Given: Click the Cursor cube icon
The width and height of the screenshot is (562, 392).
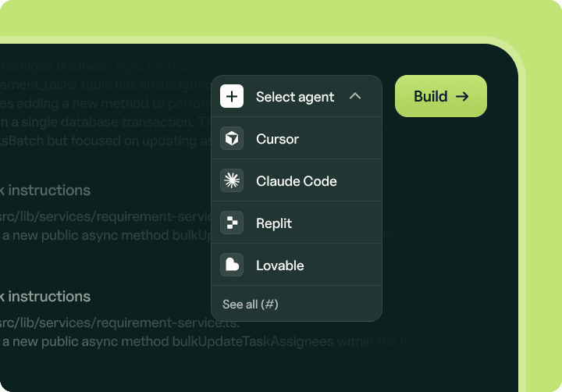Looking at the screenshot, I should (232, 138).
